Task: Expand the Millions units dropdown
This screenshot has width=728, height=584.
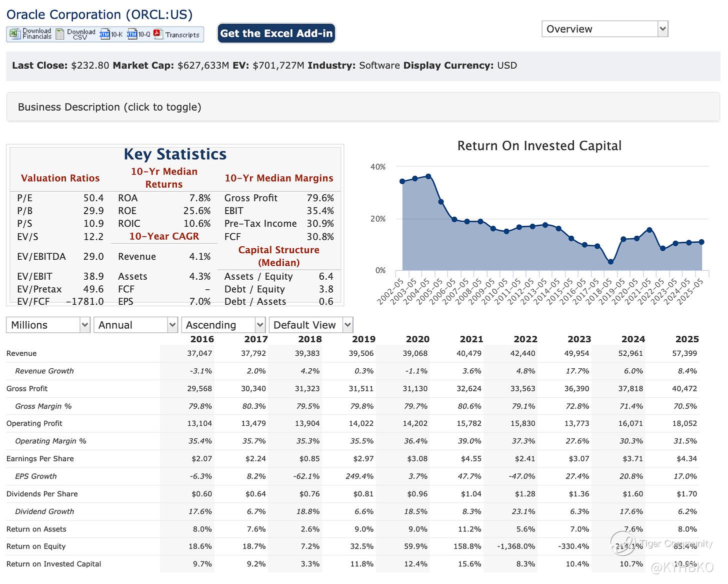Action: tap(48, 325)
